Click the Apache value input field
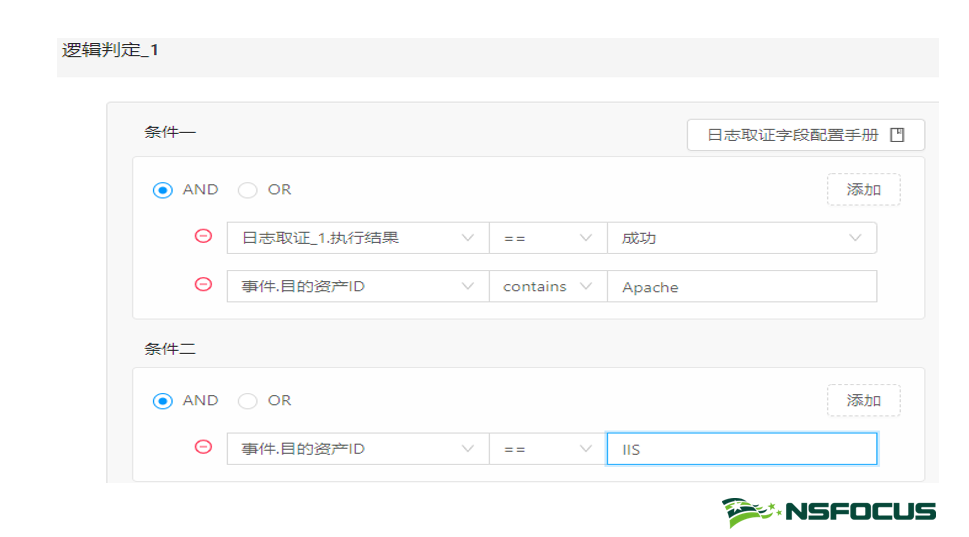Image resolution: width=969 pixels, height=537 pixels. point(741,287)
